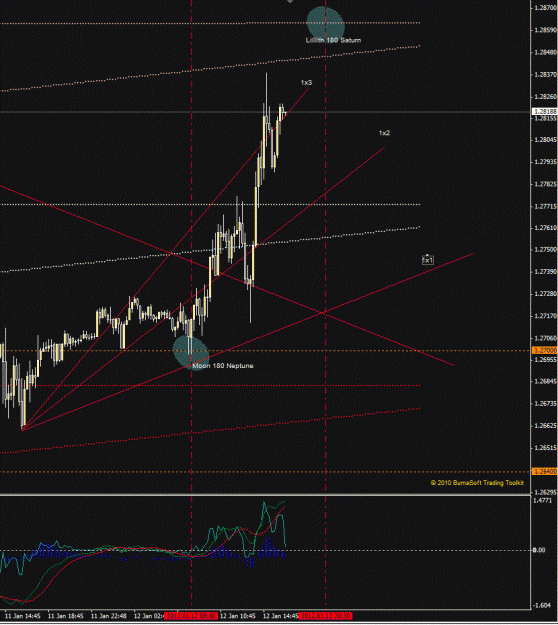Click the indicator scale value 1.4771
Viewport: 558px width, 625px height.
coord(543,500)
